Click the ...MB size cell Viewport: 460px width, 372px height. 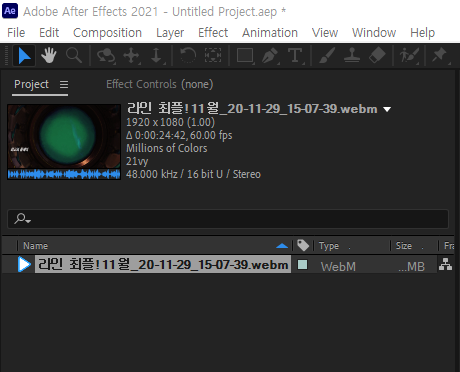[x=411, y=267]
